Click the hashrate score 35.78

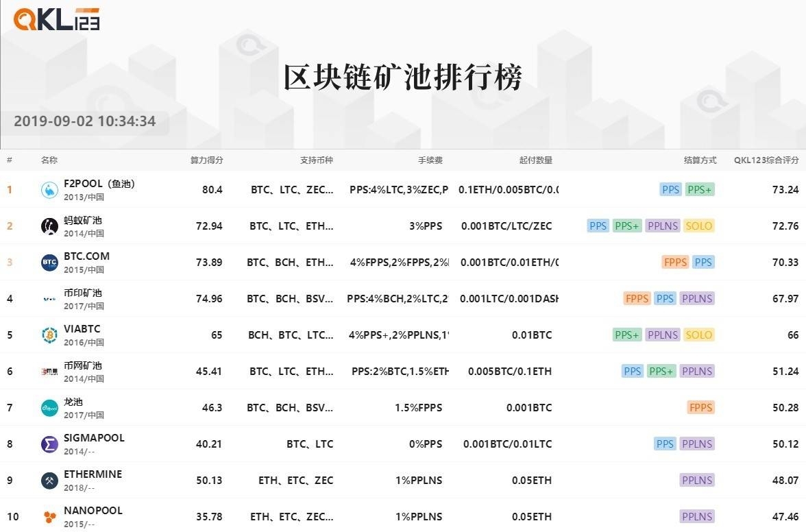click(209, 517)
